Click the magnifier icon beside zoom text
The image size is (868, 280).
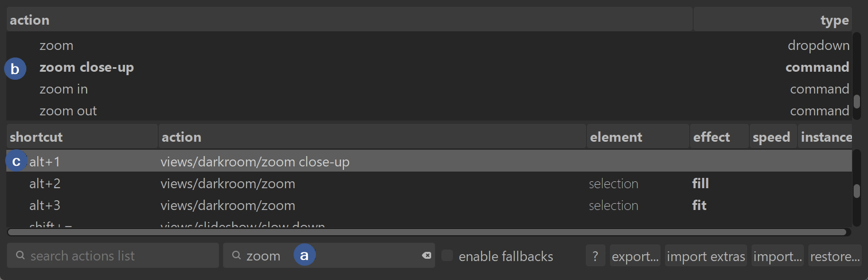pyautogui.click(x=236, y=256)
